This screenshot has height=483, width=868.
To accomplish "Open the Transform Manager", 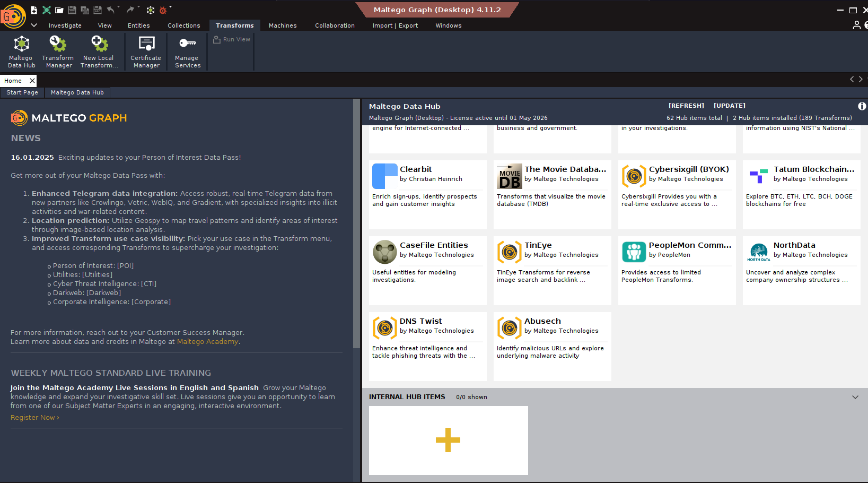I will pos(58,51).
